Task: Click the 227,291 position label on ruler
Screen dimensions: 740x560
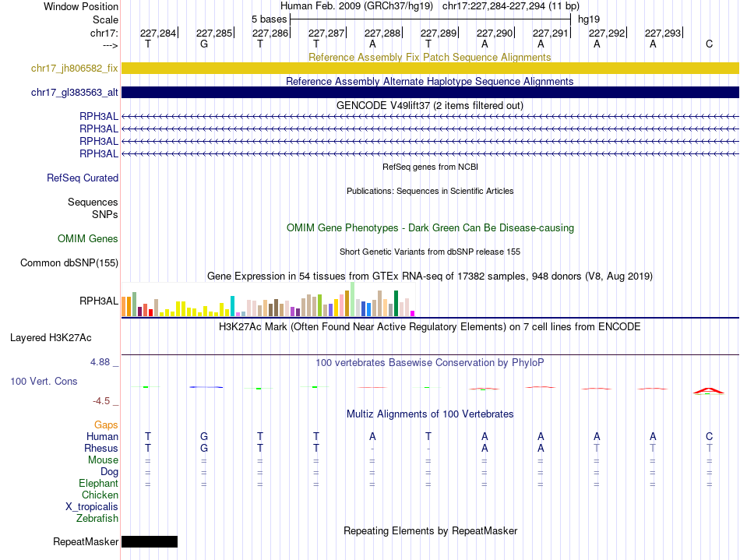Action: pos(551,33)
